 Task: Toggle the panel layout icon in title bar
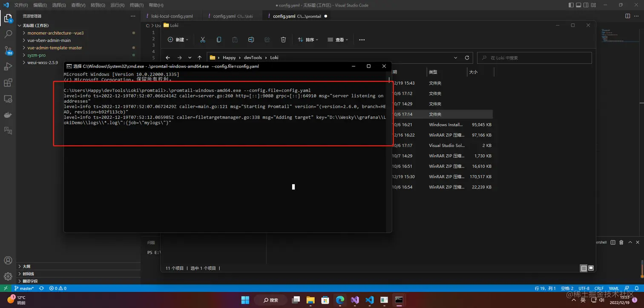(579, 5)
